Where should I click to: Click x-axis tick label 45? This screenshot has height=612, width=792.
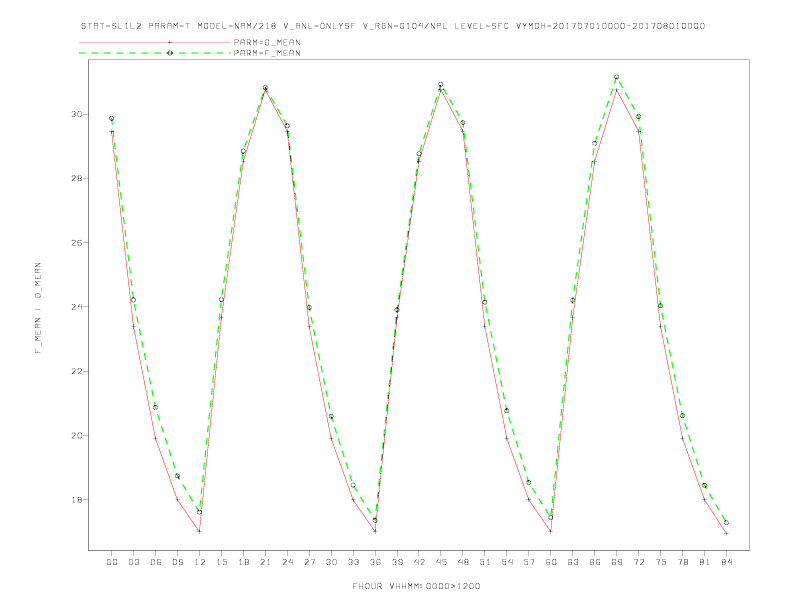pos(441,562)
